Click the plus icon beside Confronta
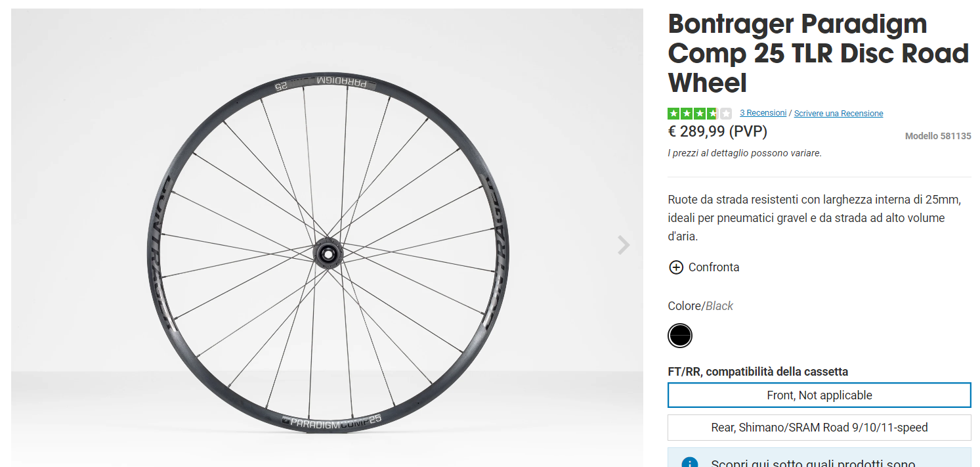Image resolution: width=980 pixels, height=467 pixels. coord(675,267)
